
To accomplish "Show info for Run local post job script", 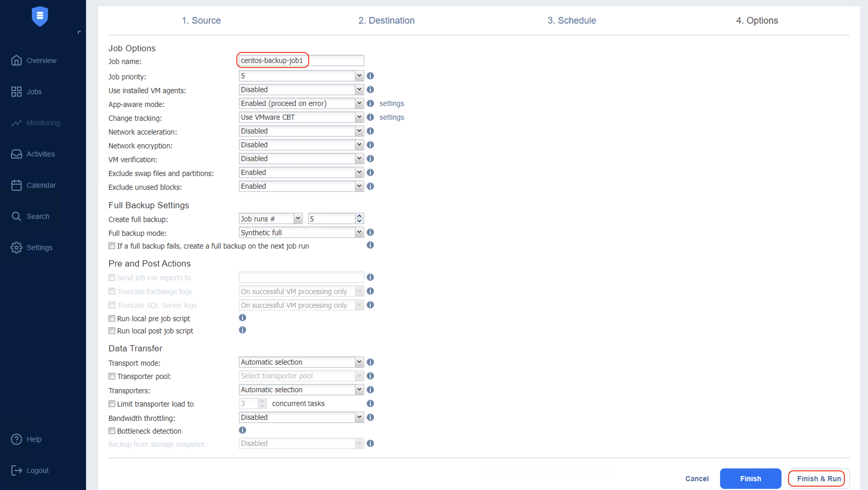I will (x=242, y=330).
